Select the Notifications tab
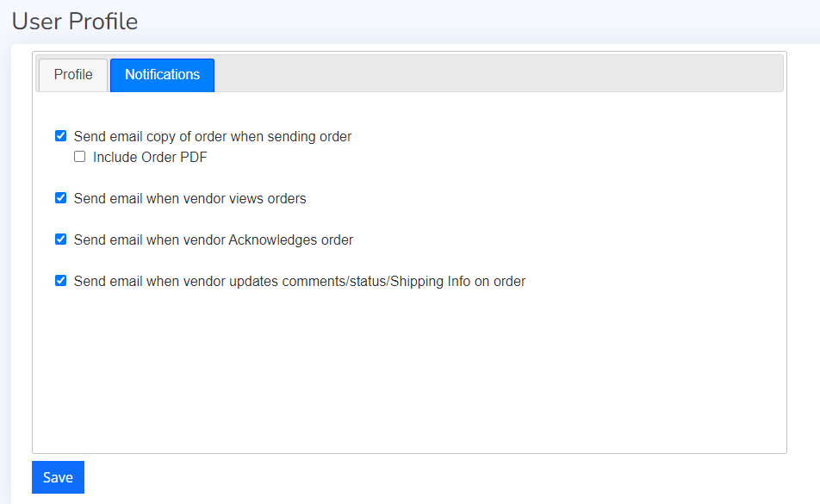The image size is (820, 504). tap(162, 75)
